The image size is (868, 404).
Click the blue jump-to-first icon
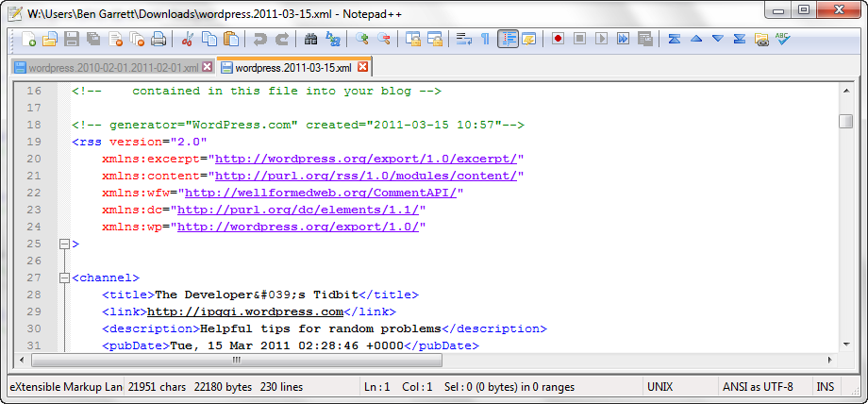point(675,39)
